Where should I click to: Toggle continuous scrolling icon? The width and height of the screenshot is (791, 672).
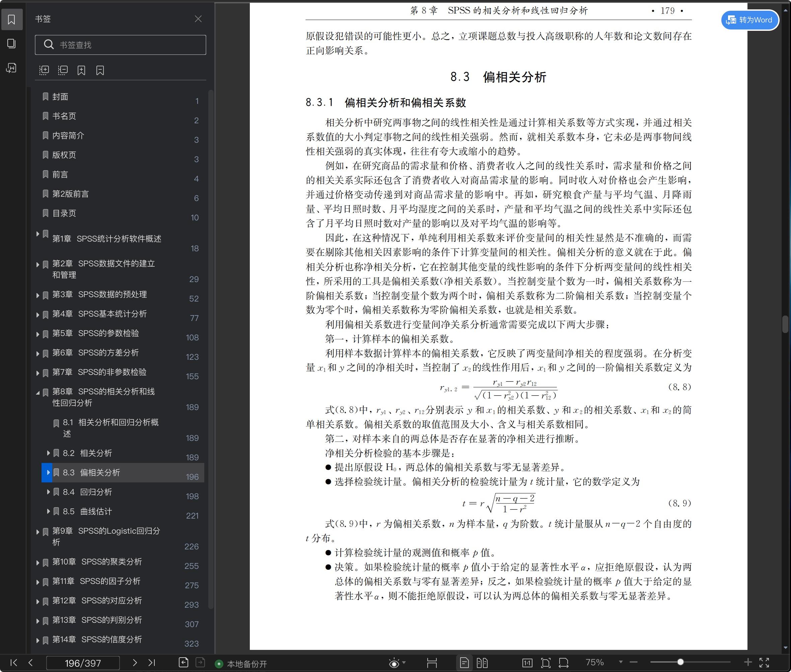(432, 663)
